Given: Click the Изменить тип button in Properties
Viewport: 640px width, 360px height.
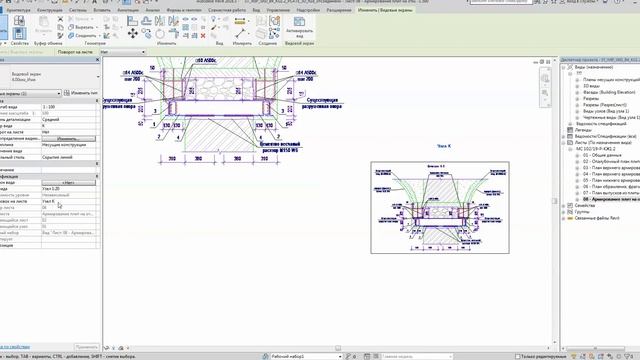Looking at the screenshot, I should [81, 93].
